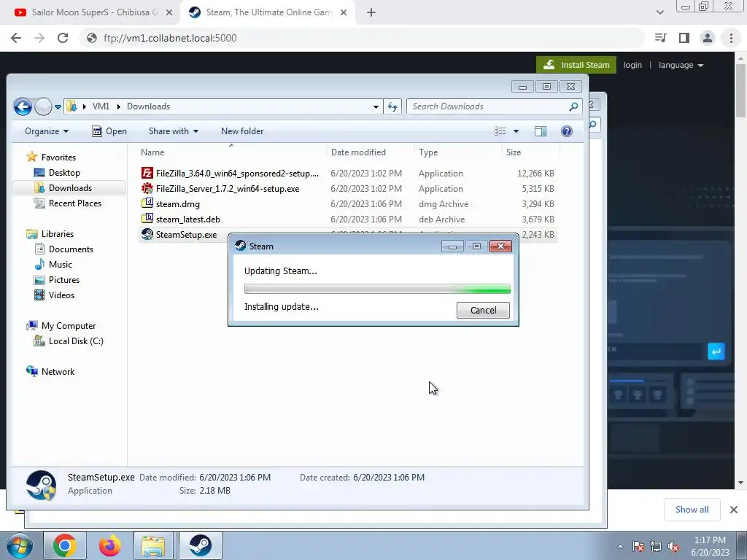The image size is (747, 560).
Task: Refresh the Explorer folder view
Action: coord(392,106)
